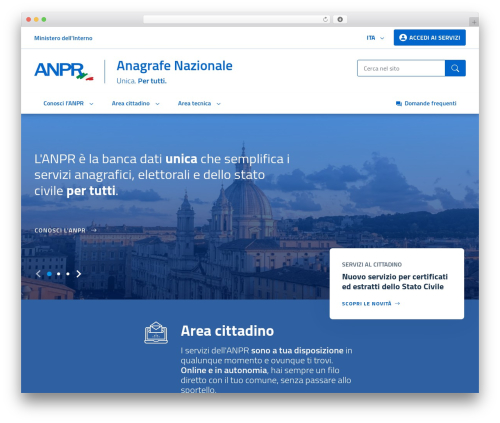Focus the Cerca nel sito search field
The width and height of the screenshot is (500, 423).
tap(401, 68)
